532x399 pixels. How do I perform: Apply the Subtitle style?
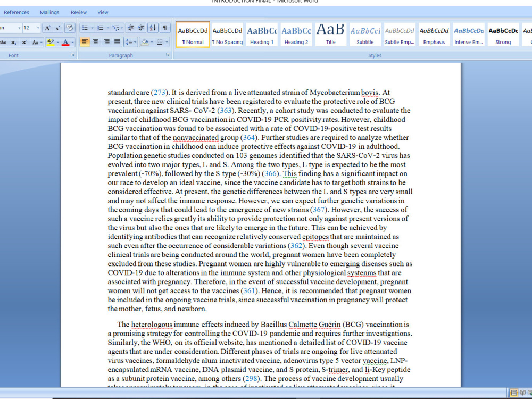click(x=365, y=35)
